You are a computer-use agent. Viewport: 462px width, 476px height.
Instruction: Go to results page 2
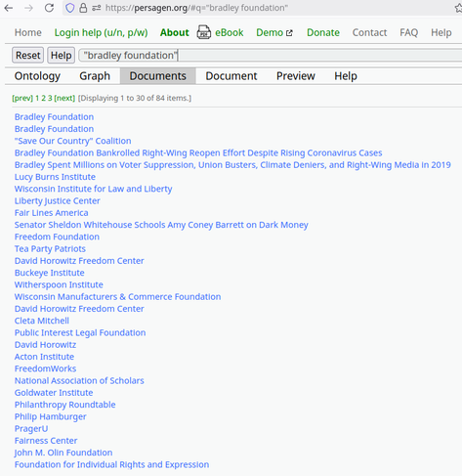click(44, 98)
